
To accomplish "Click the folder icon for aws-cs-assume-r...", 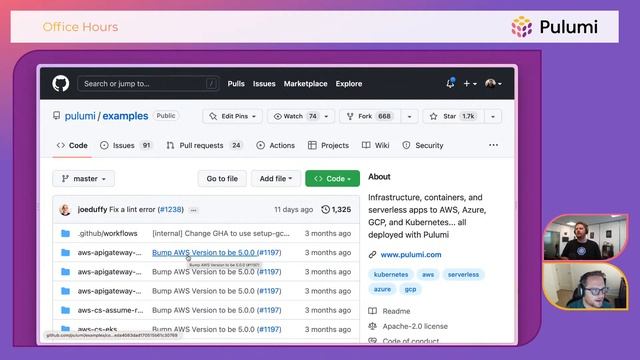I will [x=65, y=310].
